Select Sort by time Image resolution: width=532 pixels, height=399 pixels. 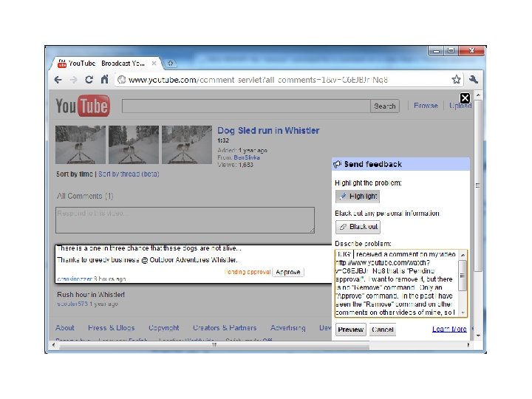[75, 174]
